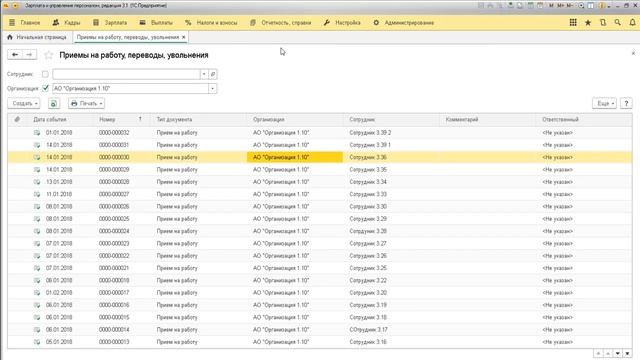
Task: Open home Начальная страница tab
Action: pos(37,37)
